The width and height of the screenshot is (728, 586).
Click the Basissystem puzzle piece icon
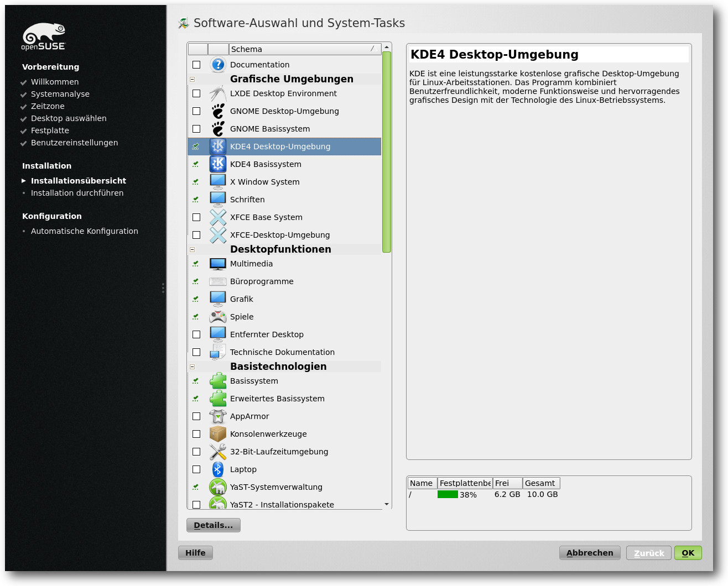point(218,381)
